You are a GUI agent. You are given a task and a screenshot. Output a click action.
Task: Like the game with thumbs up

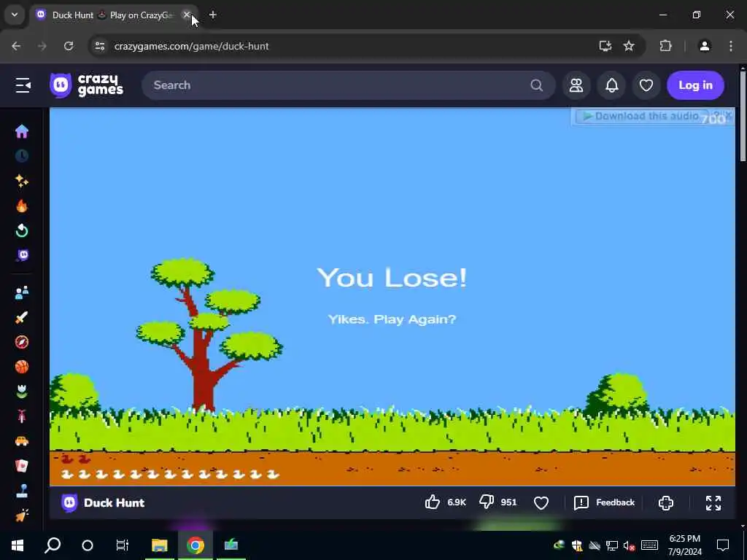pos(433,502)
